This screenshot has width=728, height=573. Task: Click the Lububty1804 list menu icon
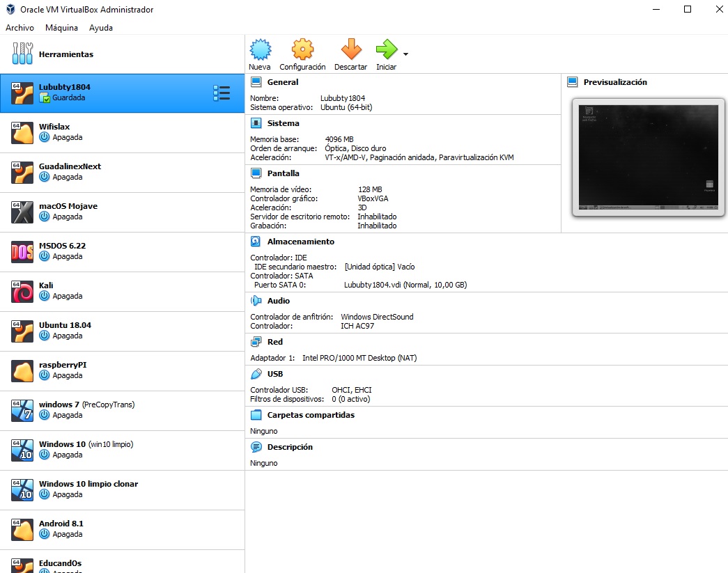point(222,93)
